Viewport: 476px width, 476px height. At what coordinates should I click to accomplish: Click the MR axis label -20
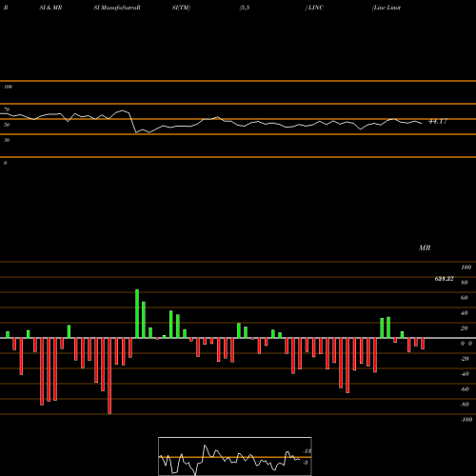click(465, 359)
